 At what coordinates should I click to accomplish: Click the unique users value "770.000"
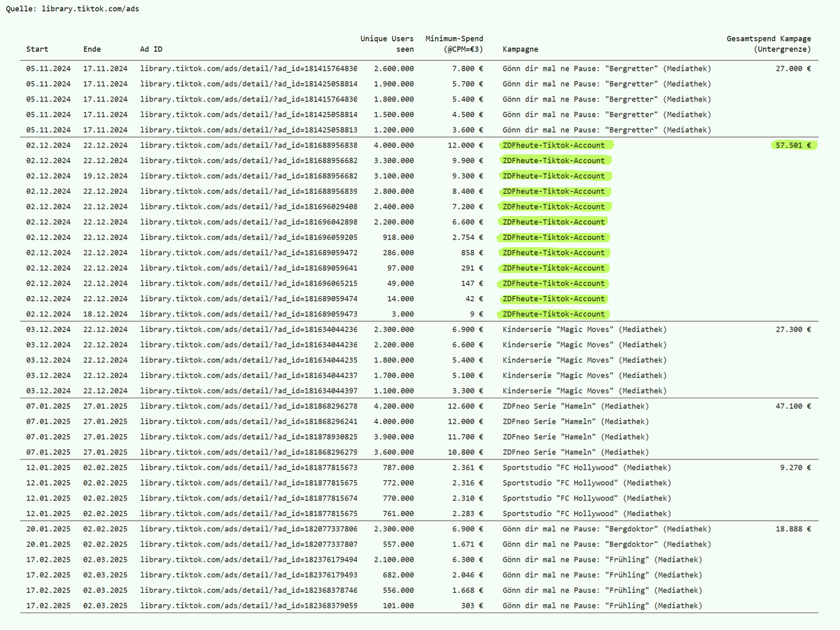(x=398, y=498)
